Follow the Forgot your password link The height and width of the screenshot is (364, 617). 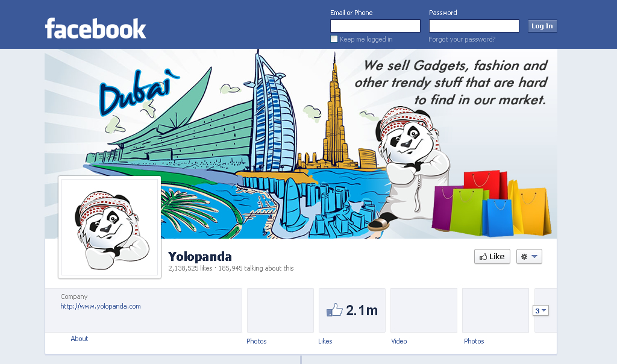[462, 39]
